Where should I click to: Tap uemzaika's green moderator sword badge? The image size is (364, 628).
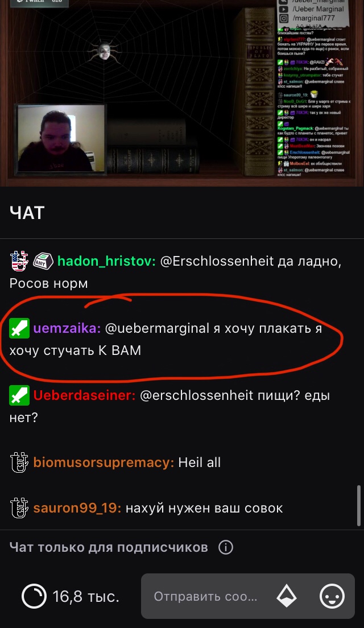19,328
